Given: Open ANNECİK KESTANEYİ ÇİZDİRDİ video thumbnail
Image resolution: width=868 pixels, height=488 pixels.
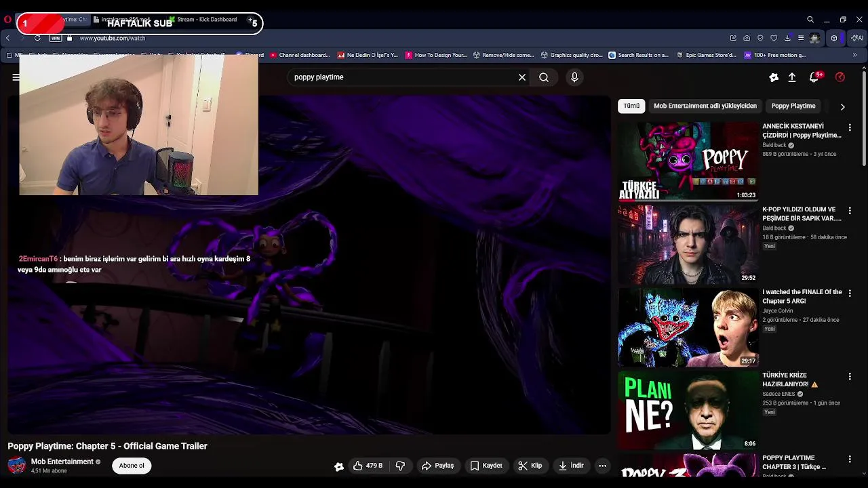Looking at the screenshot, I should pos(688,161).
